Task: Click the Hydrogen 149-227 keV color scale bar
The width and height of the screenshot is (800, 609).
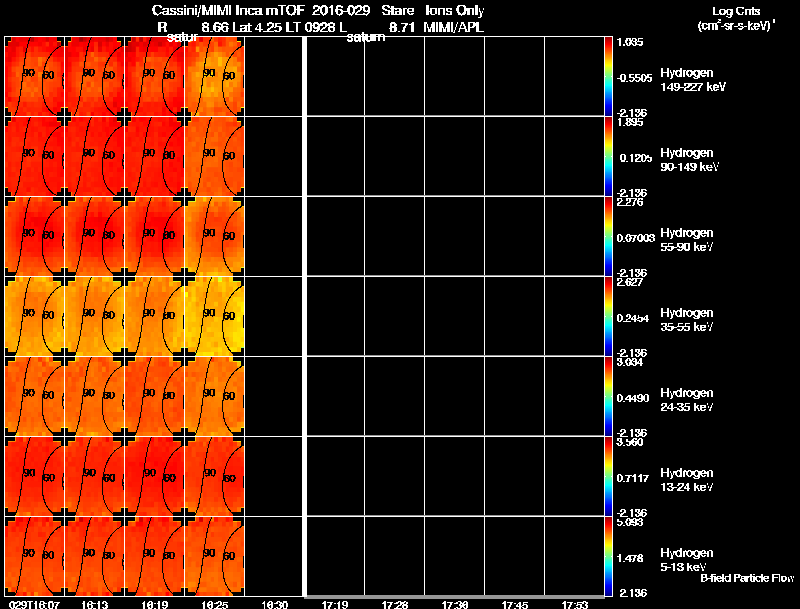Action: (x=608, y=76)
